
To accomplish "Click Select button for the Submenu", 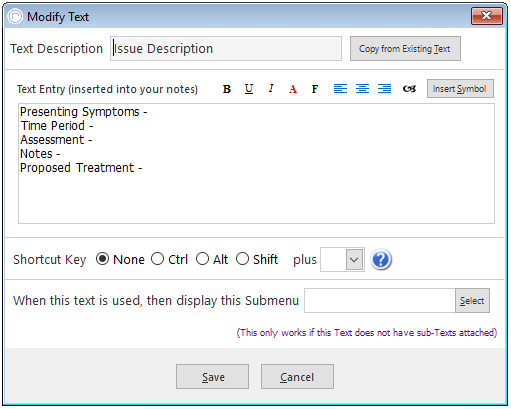I will point(472,301).
